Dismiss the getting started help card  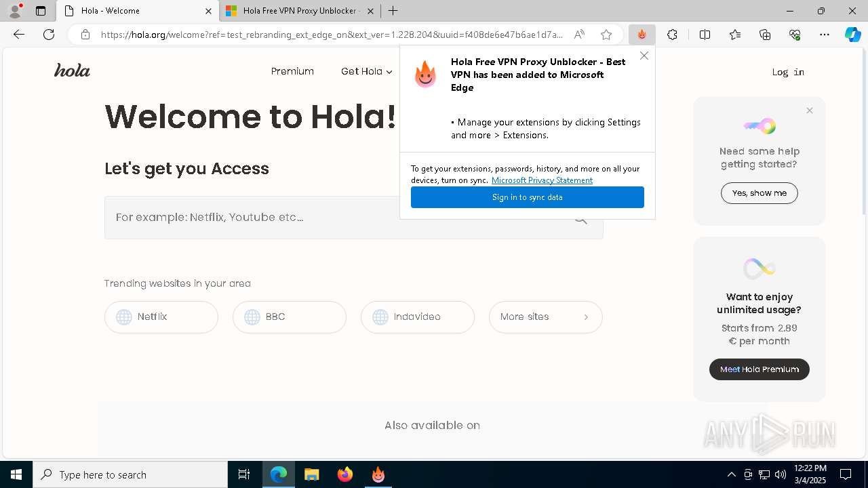pyautogui.click(x=809, y=110)
